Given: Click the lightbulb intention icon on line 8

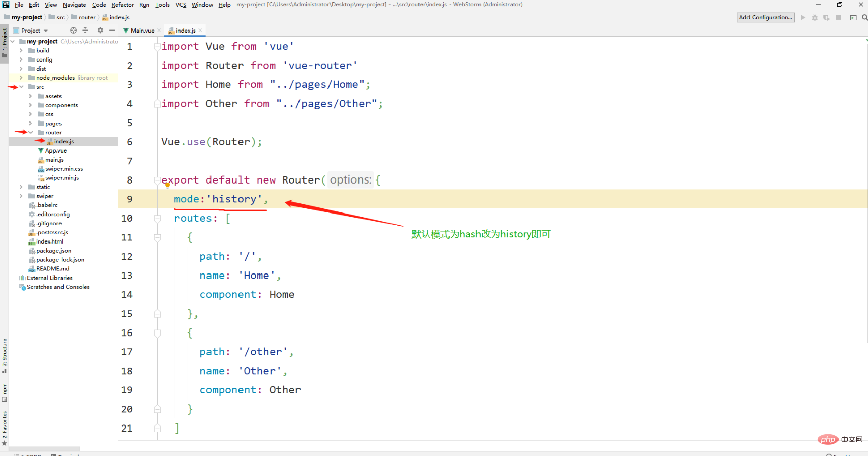Looking at the screenshot, I should pyautogui.click(x=167, y=186).
